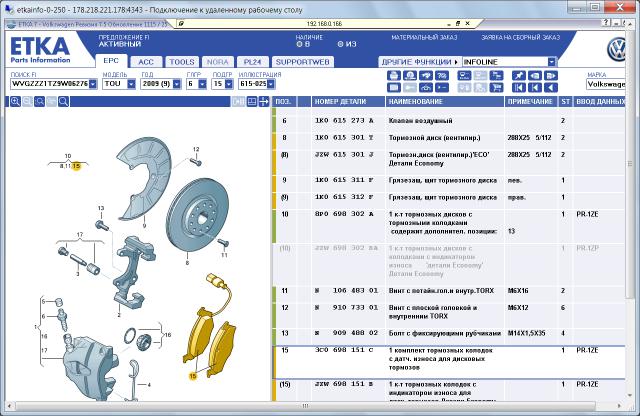This screenshot has height=416, width=640.
Task: Click the print icon in ETKA toolbar
Action: click(x=393, y=76)
